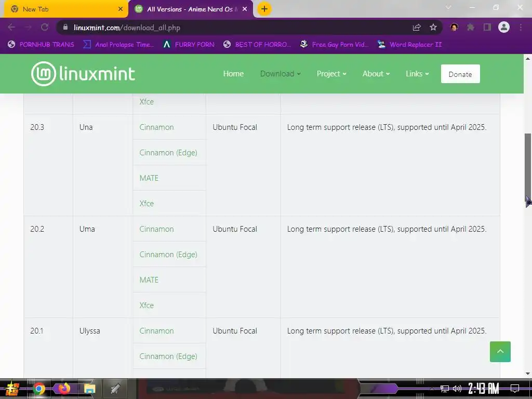Select the All Versions tab

tap(191, 9)
